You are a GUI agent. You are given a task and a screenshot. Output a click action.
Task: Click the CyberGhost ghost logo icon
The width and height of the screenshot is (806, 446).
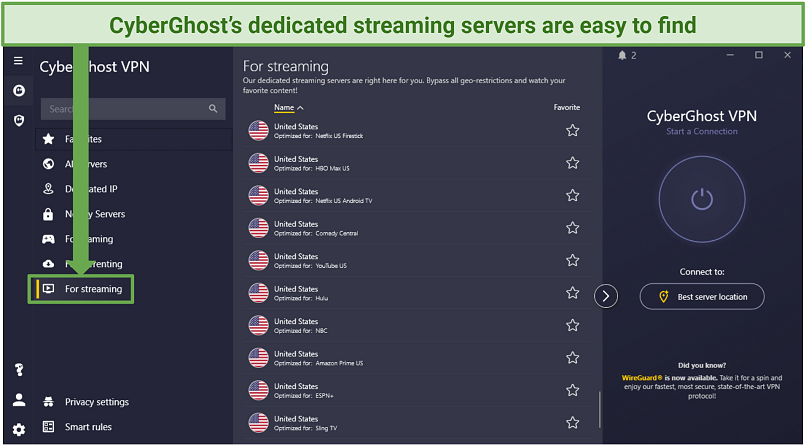(19, 91)
